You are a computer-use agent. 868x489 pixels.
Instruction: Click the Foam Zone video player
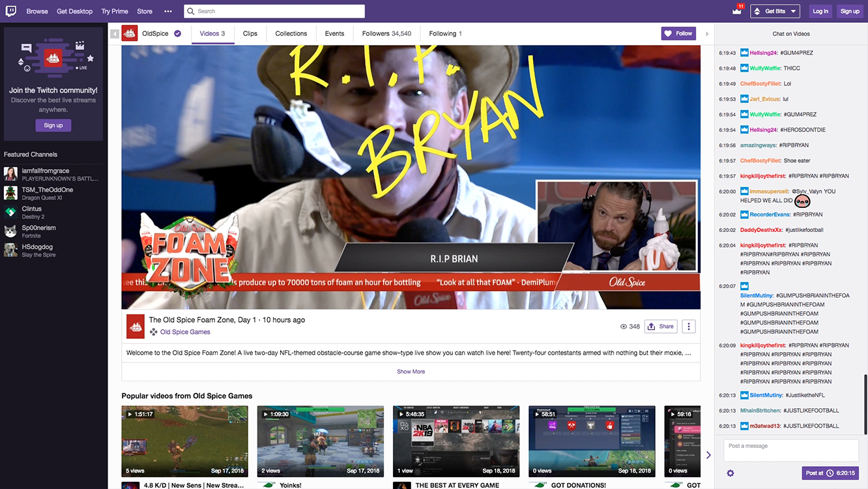(411, 177)
